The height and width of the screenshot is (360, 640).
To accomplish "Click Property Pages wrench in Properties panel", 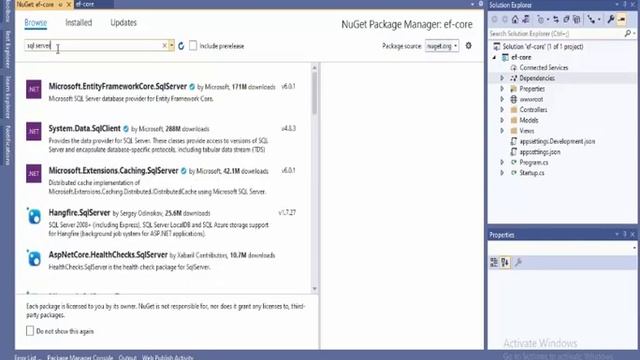I will pyautogui.click(x=518, y=262).
